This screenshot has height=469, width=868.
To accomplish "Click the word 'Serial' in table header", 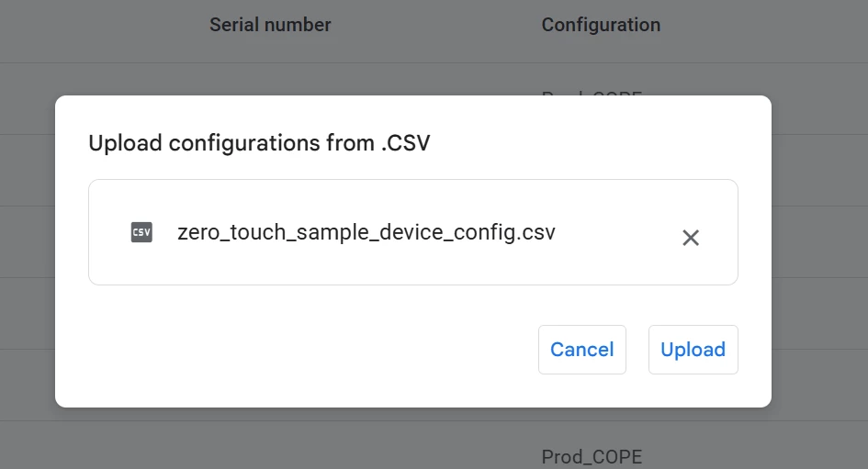I will 233,25.
